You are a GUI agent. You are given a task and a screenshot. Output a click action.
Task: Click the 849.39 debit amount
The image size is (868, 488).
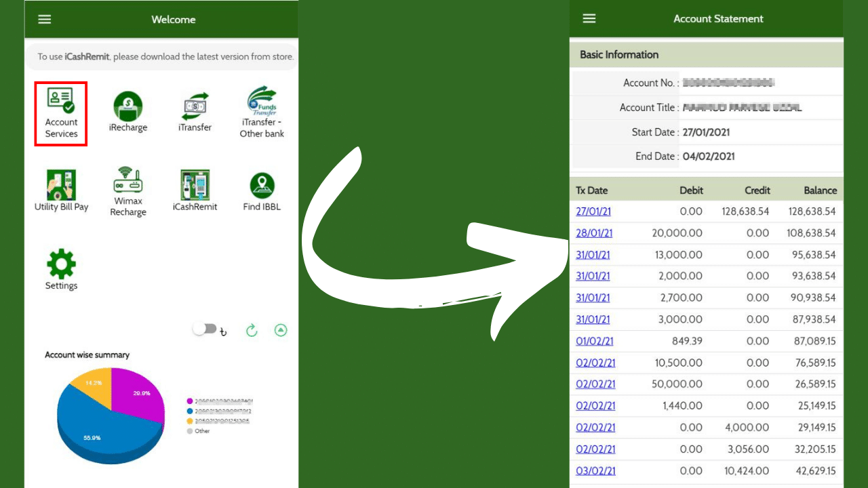pyautogui.click(x=687, y=341)
